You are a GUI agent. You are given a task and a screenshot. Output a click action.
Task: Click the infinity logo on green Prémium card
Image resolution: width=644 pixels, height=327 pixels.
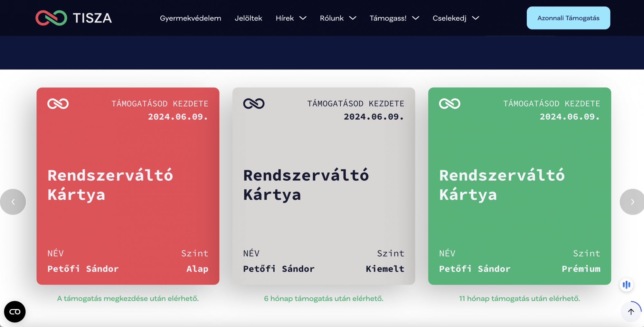click(x=450, y=104)
